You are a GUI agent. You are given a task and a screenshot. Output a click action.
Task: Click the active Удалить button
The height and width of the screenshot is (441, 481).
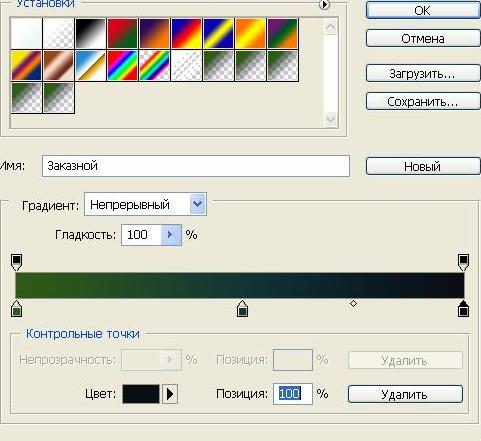405,394
